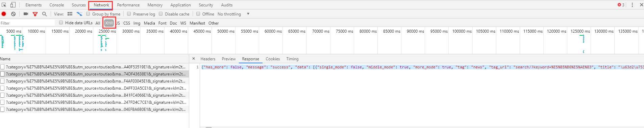
Task: Filter requests by Img type
Action: (x=137, y=23)
